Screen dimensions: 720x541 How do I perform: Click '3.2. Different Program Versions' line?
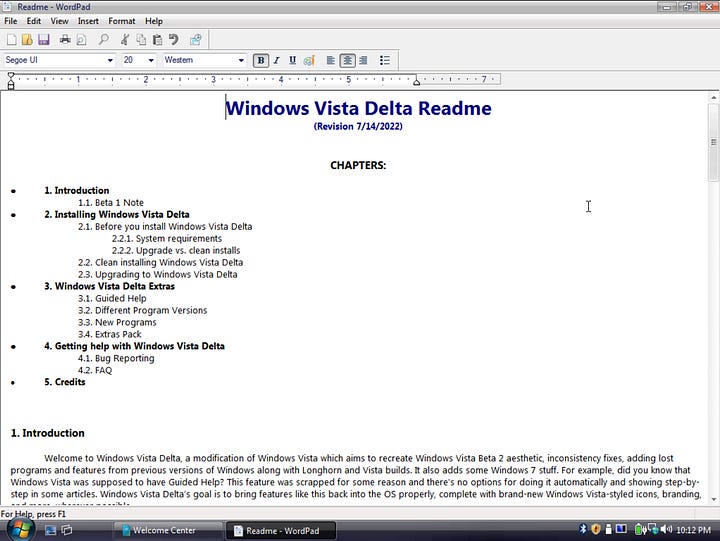(142, 310)
